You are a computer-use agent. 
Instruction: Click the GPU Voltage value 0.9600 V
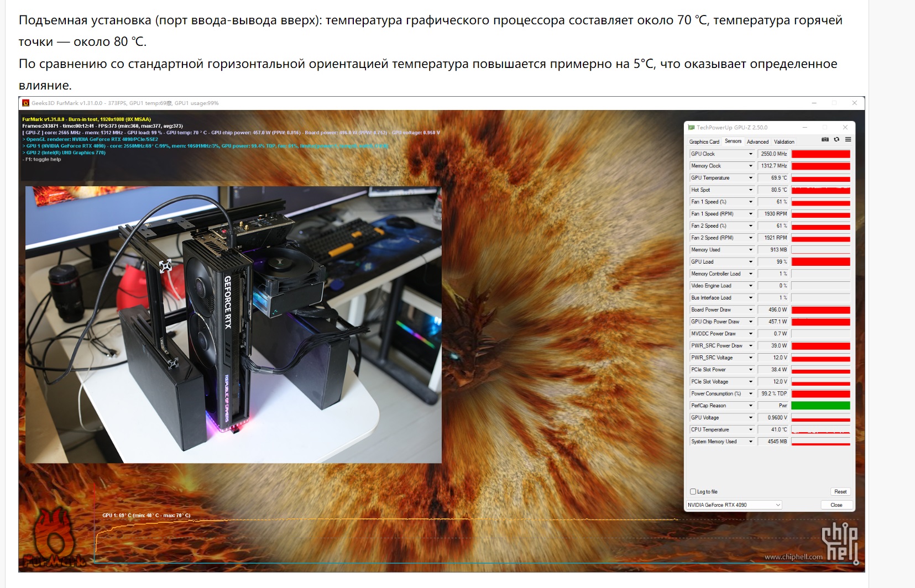coord(773,417)
